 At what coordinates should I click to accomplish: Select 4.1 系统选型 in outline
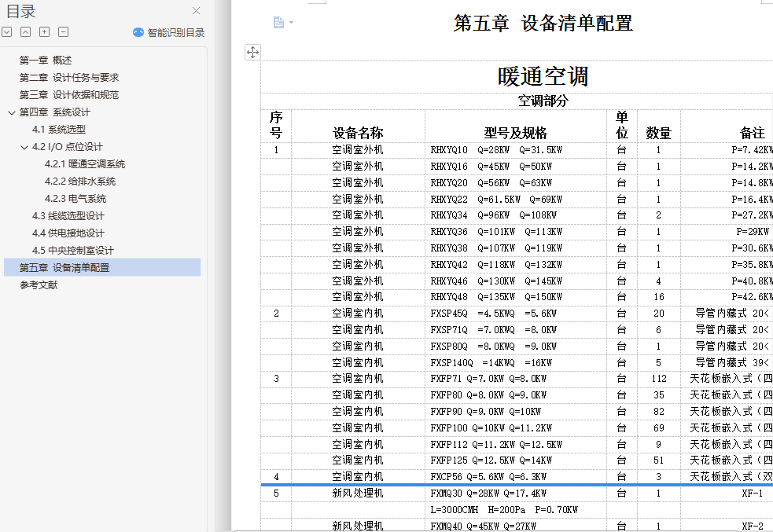click(x=59, y=130)
